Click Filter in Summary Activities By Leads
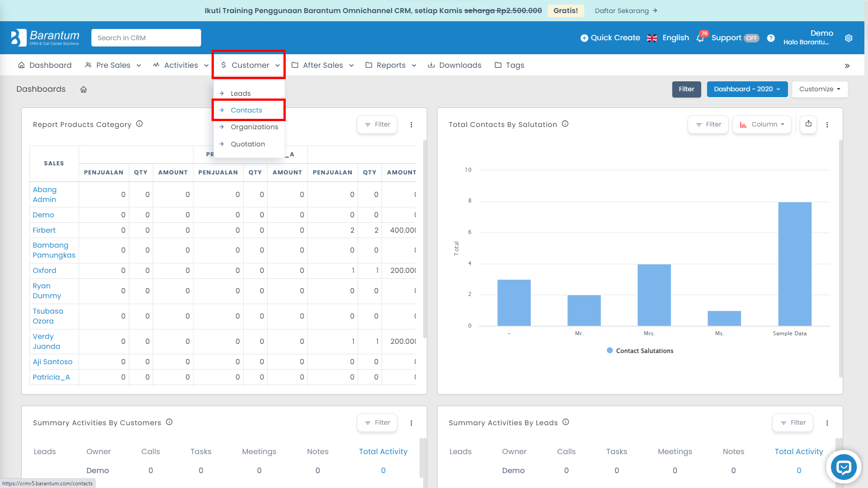 (x=793, y=422)
